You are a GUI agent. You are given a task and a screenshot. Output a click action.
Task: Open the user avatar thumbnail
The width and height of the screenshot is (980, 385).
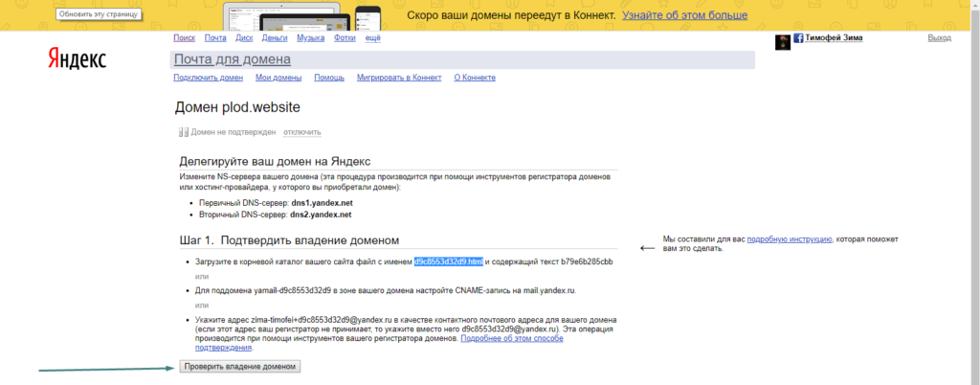pos(783,42)
